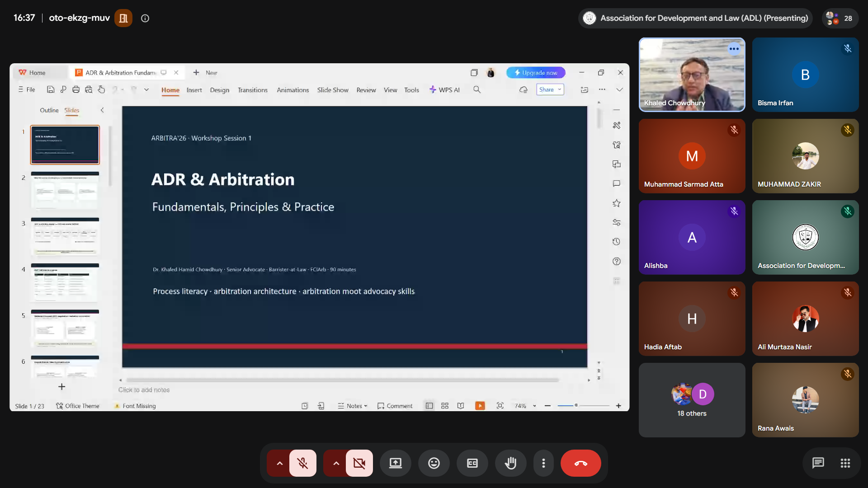
Task: Switch to the Outline pane tab
Action: [x=49, y=110]
